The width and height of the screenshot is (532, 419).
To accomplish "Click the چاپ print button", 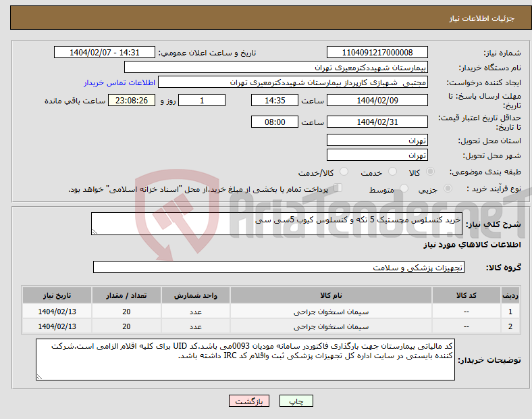I will [296, 401].
